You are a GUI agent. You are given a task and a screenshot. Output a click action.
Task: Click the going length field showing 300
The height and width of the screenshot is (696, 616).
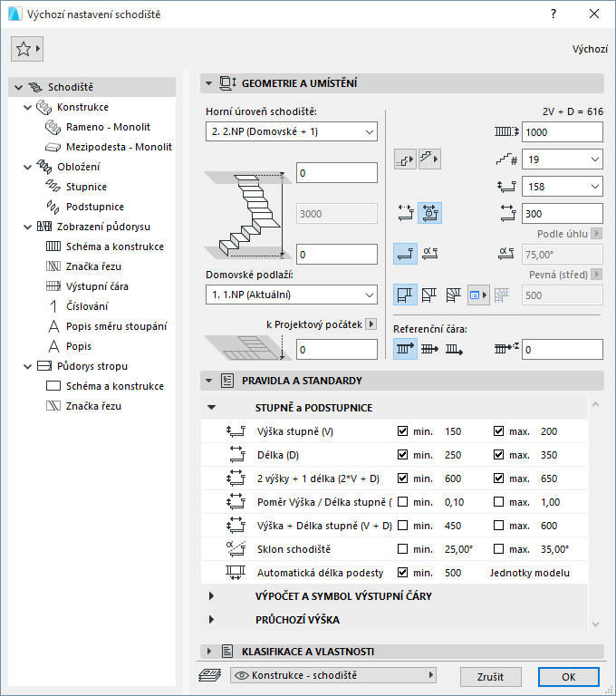pyautogui.click(x=563, y=214)
